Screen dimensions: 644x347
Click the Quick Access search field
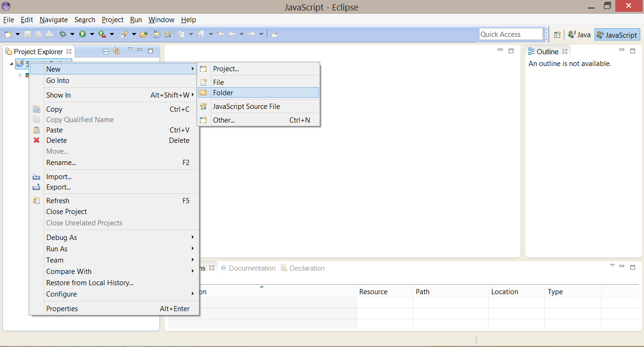pyautogui.click(x=511, y=33)
